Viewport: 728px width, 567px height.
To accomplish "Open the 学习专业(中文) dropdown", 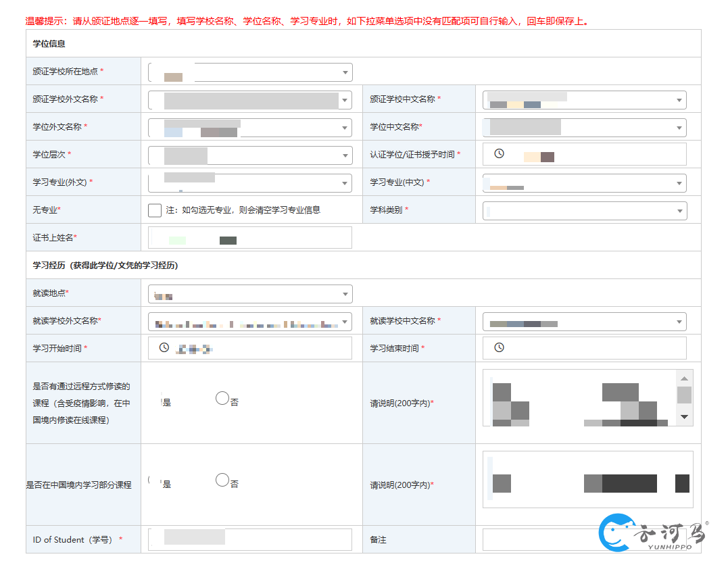I will pos(585,183).
